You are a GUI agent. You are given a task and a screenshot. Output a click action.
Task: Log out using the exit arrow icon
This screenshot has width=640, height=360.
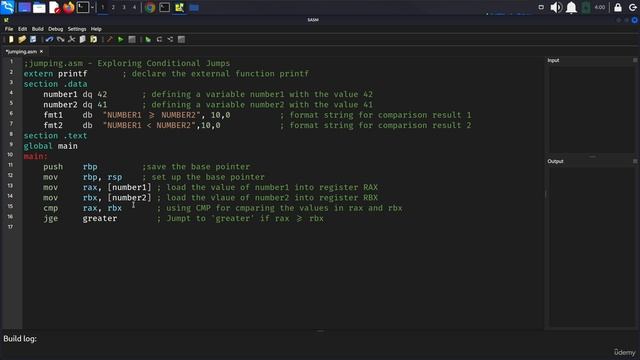[633, 7]
